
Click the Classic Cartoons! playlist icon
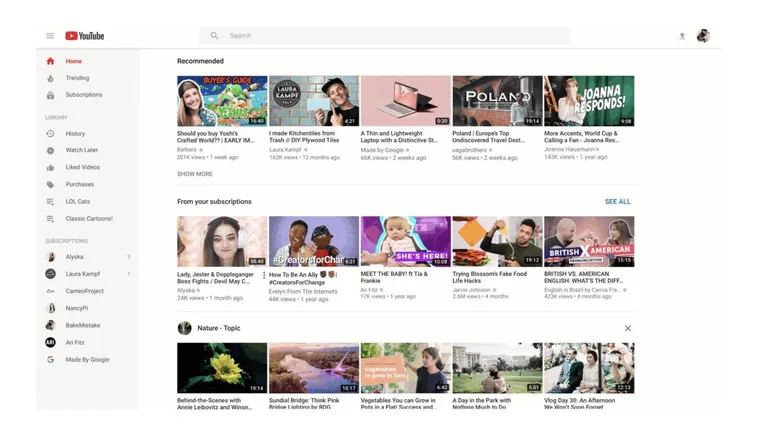pos(50,219)
